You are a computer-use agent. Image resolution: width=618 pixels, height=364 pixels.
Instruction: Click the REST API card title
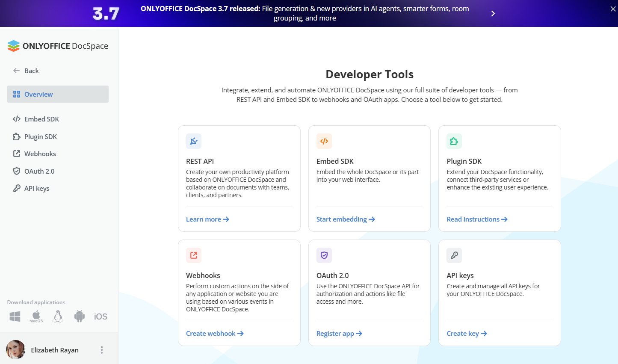[x=200, y=161]
